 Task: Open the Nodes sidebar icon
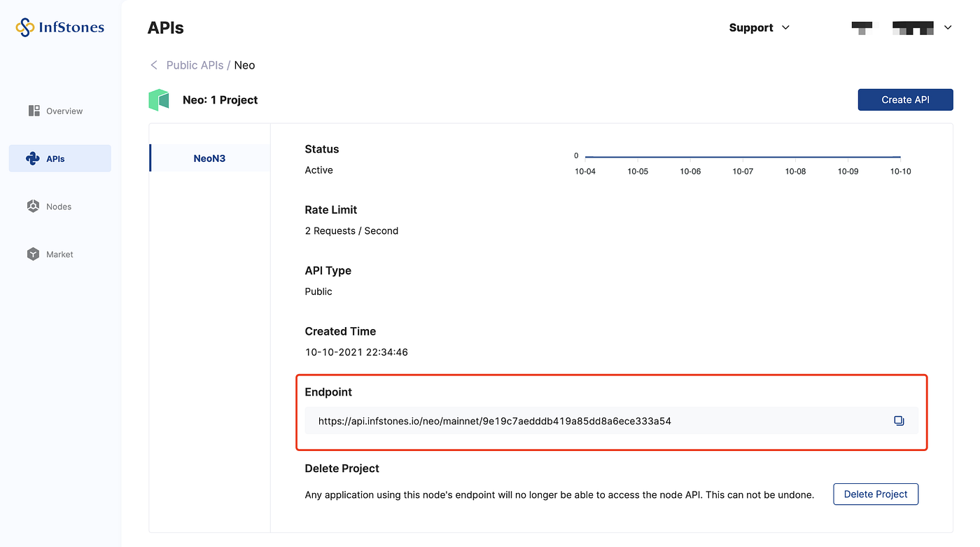(x=33, y=206)
